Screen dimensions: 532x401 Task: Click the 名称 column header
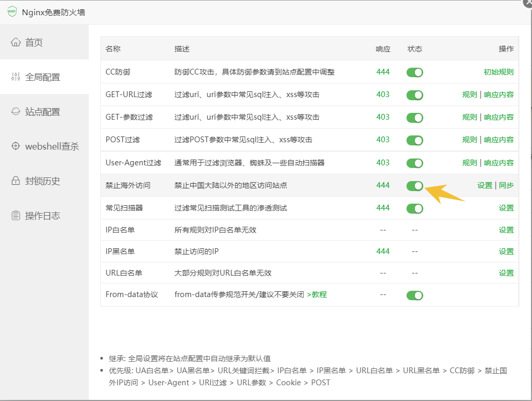point(113,49)
